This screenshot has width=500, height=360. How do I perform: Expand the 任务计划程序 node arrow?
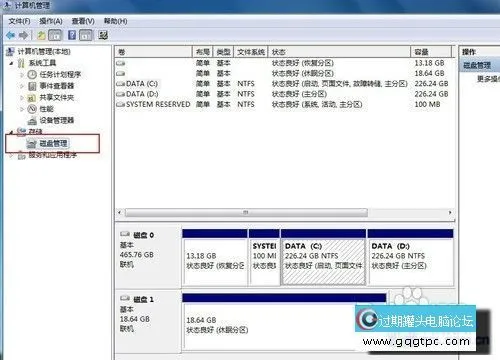point(22,75)
